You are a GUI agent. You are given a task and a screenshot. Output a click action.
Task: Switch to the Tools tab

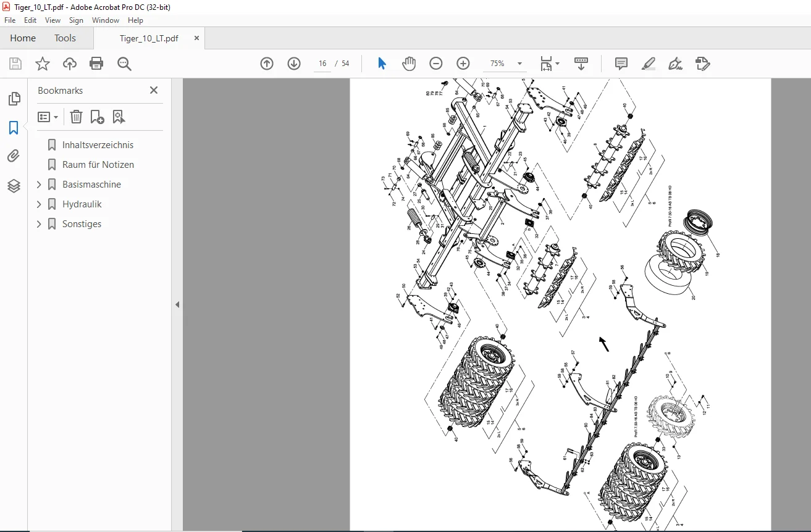(x=65, y=38)
